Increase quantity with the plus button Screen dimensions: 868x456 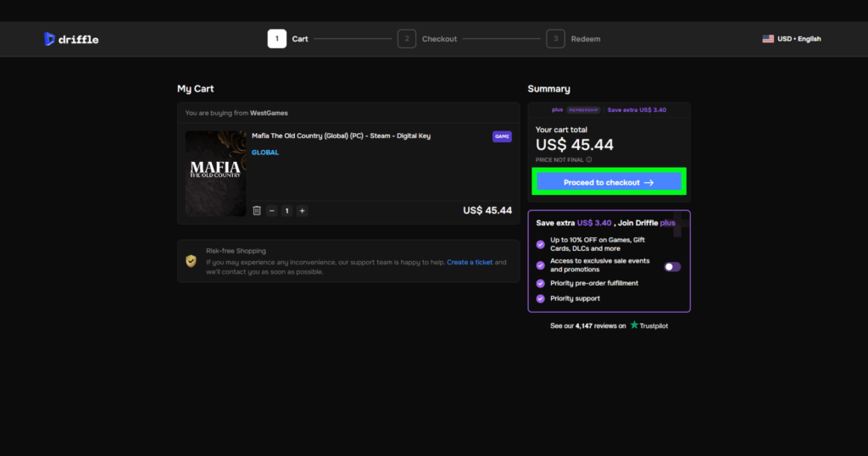tap(302, 210)
